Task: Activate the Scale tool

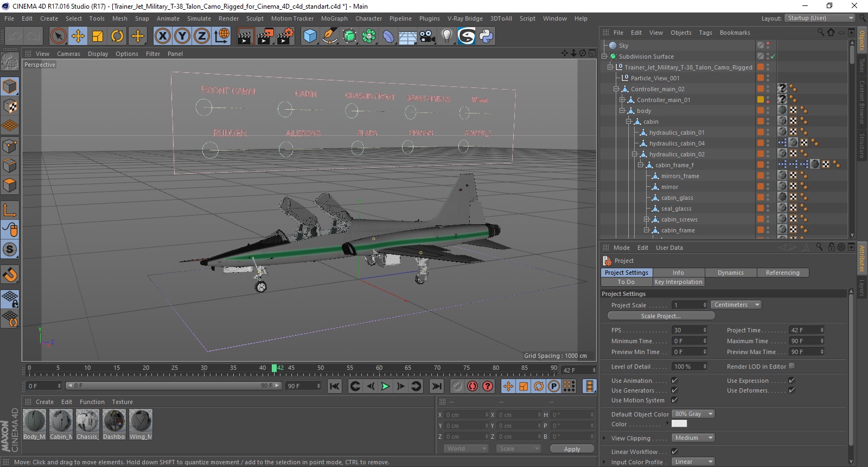Action: coord(98,36)
